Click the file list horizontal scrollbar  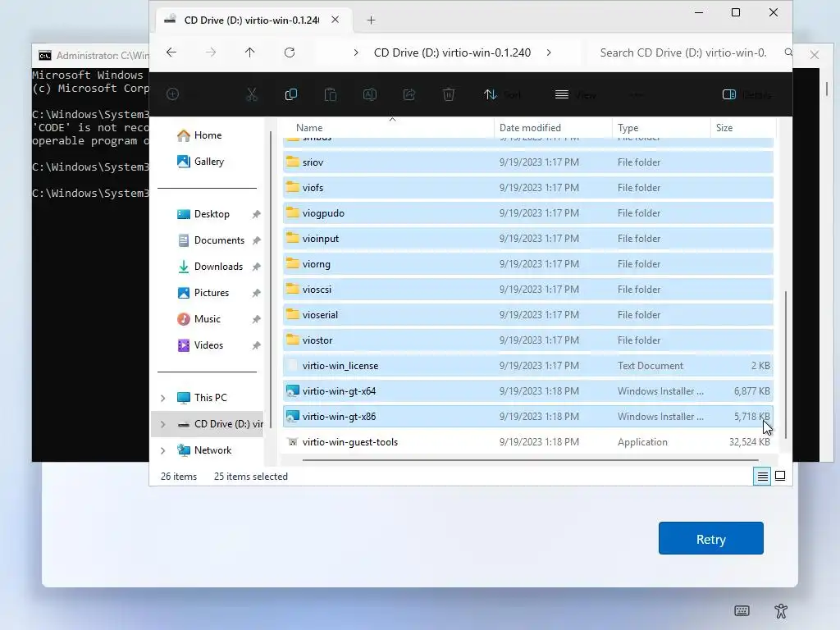point(531,459)
